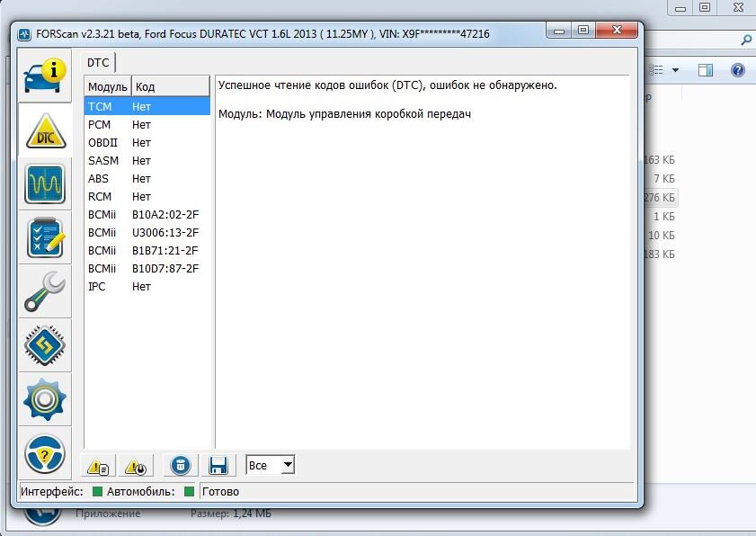Click the floppy disk save button

click(x=218, y=466)
